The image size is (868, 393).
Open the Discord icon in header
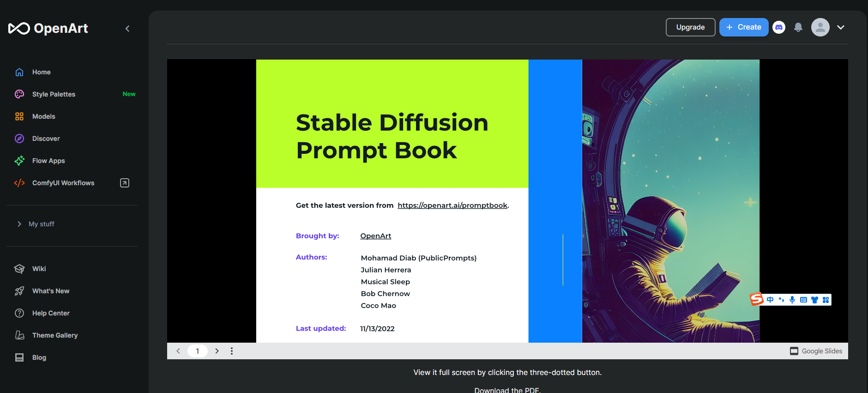tap(779, 27)
